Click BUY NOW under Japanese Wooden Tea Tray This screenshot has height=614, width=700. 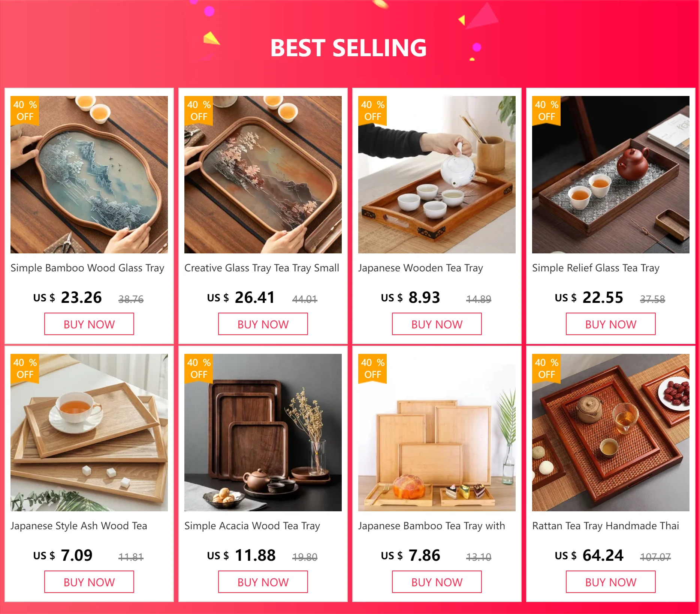pyautogui.click(x=437, y=324)
